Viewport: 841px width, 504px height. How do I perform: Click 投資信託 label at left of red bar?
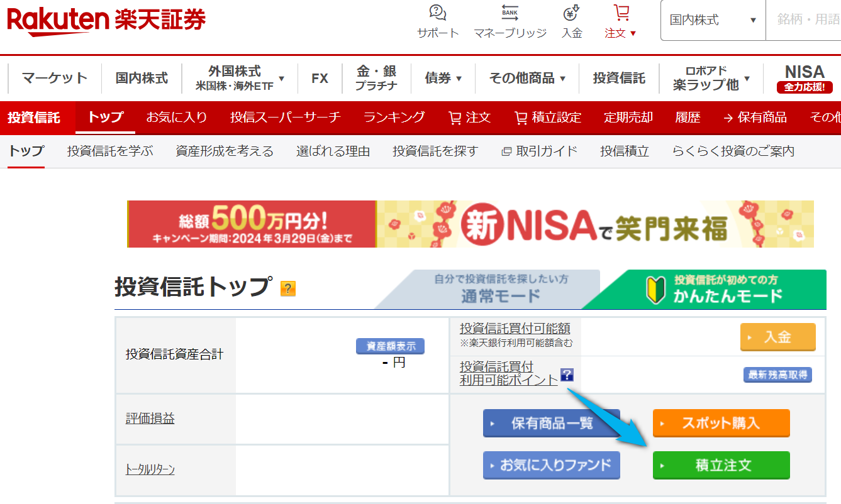point(34,117)
